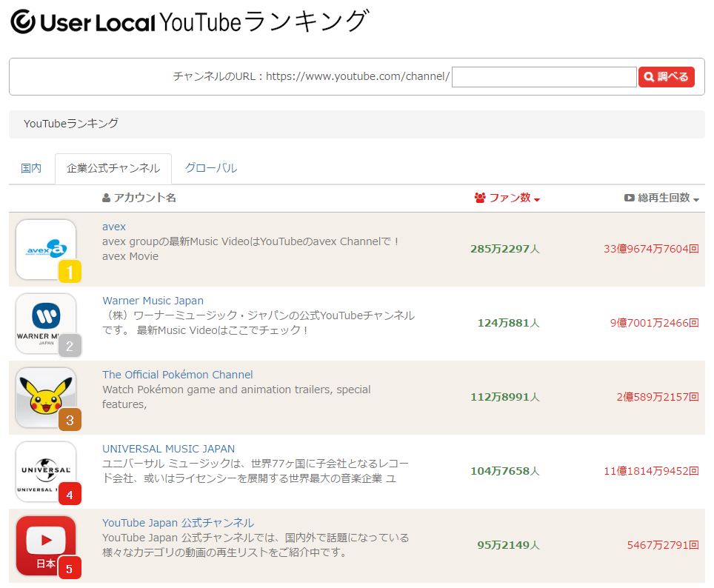This screenshot has height=588, width=714.
Task: Click YouTube Japan fan count 95万2149人
Action: pyautogui.click(x=508, y=545)
